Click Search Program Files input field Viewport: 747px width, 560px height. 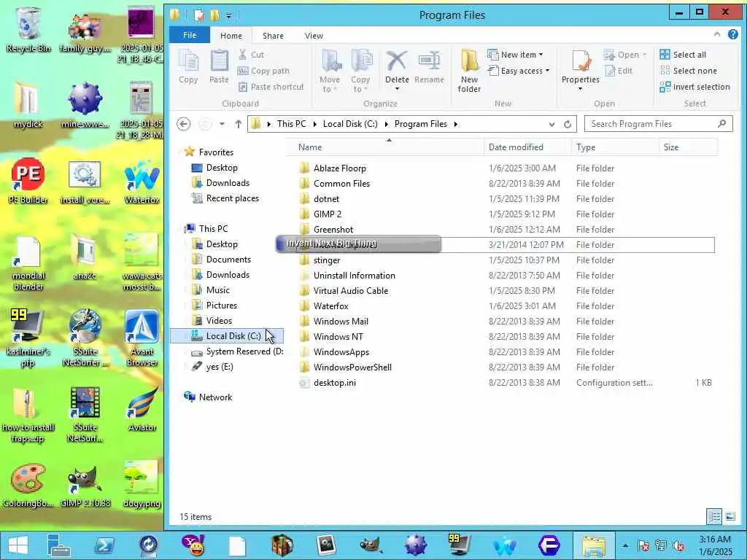click(659, 124)
